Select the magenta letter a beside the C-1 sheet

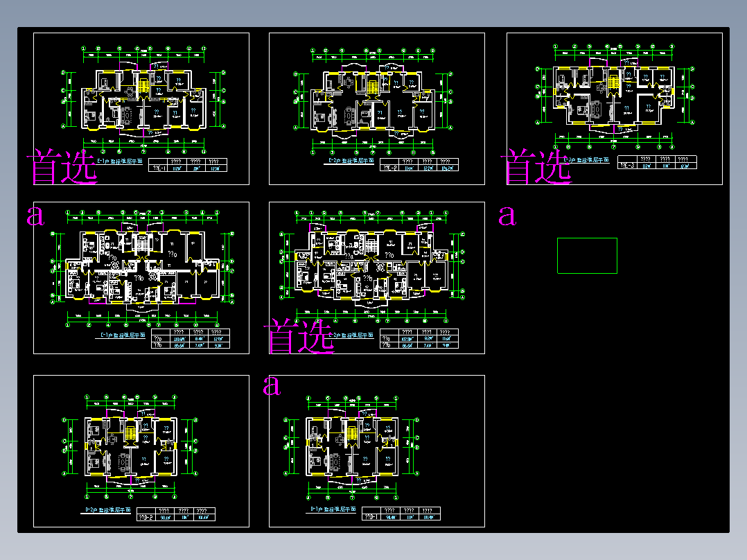[x=36, y=216]
